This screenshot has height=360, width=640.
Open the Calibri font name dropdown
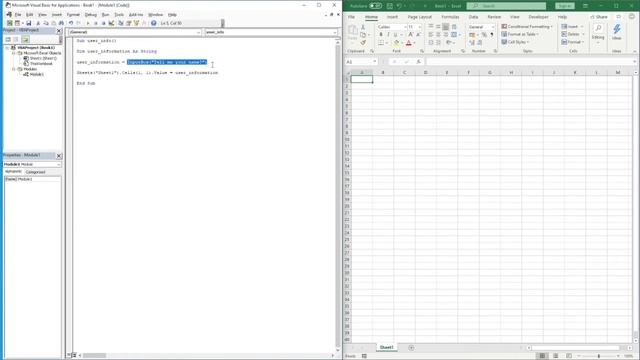[405, 27]
